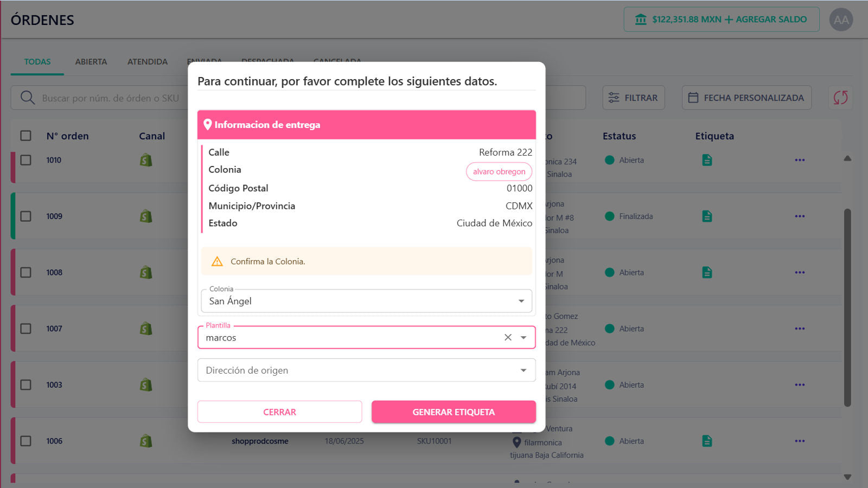Image resolution: width=868 pixels, height=488 pixels.
Task: Click the filter sliders icon on FILTRAR
Action: [x=614, y=98]
